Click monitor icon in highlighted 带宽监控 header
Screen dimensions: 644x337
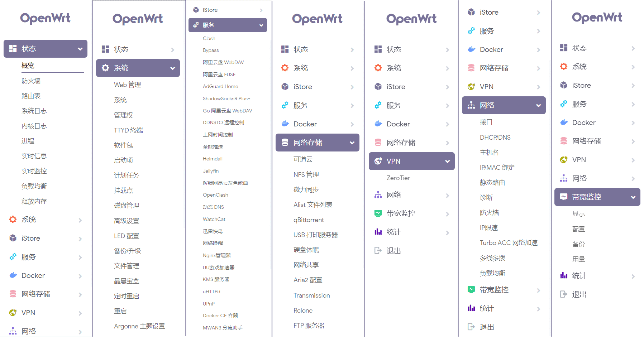(564, 197)
